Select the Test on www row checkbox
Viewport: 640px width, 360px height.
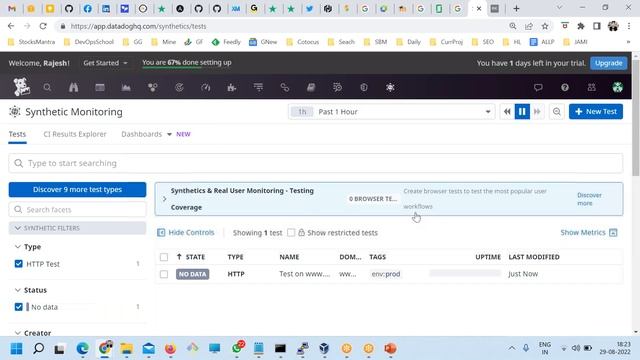coord(164,274)
